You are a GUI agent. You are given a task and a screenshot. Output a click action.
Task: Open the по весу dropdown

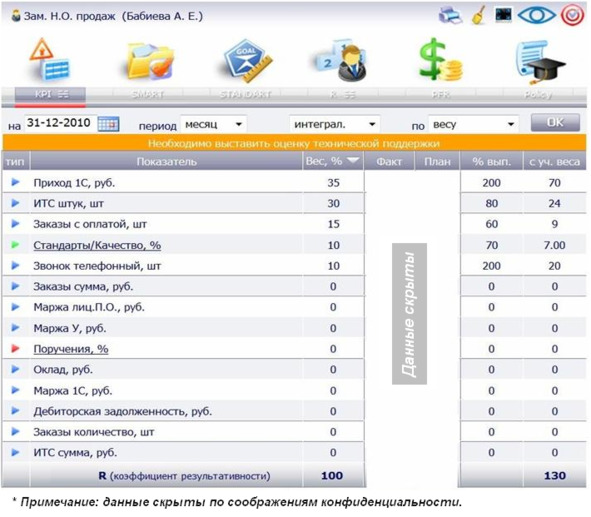point(473,124)
